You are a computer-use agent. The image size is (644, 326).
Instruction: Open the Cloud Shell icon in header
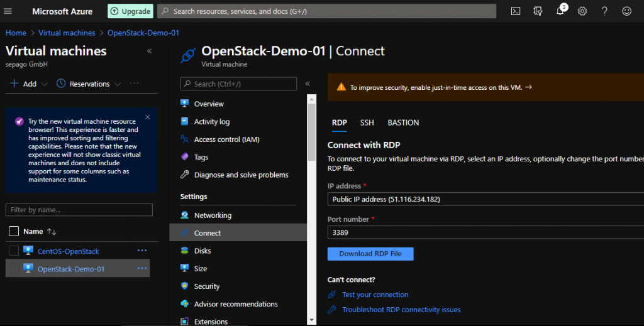(516, 11)
